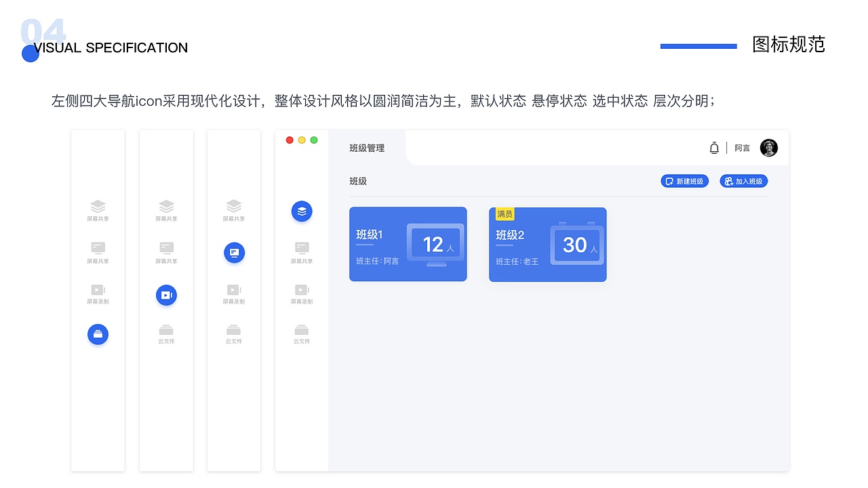Viewport: 868px width, 488px height.
Task: Open notifications with the bell icon
Action: tap(714, 147)
